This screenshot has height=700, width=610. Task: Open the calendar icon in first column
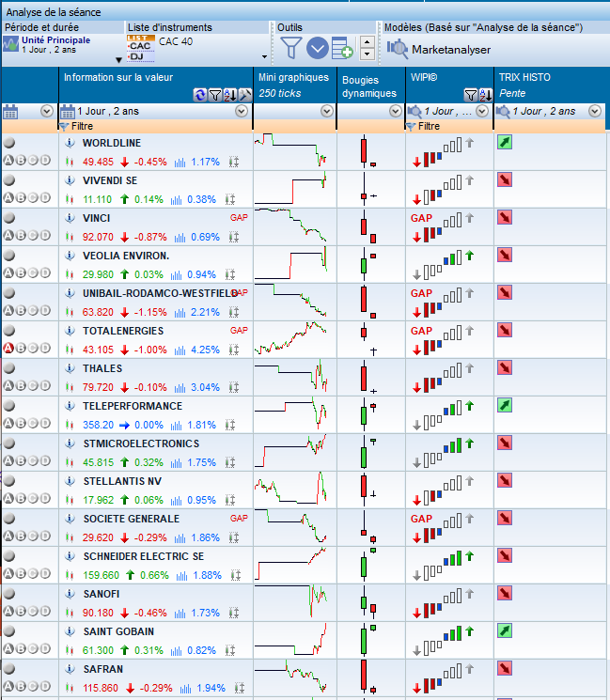click(x=10, y=112)
